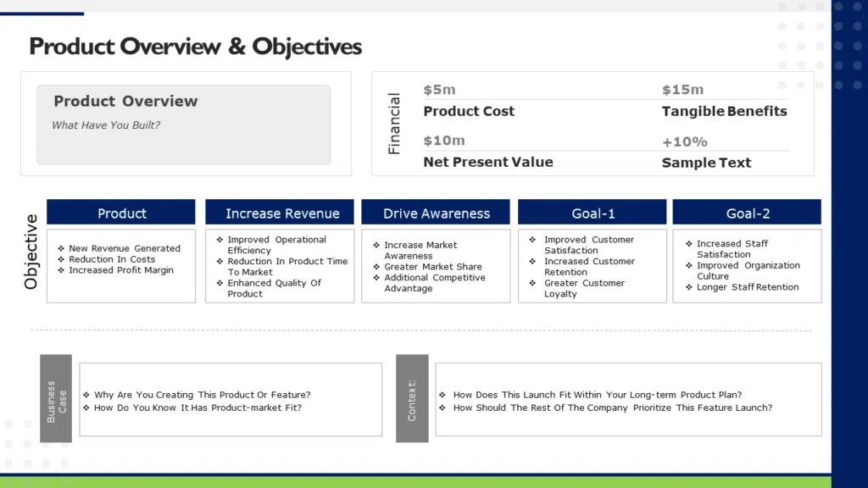Click the Drive Awareness header
This screenshot has height=488, width=868.
(436, 213)
